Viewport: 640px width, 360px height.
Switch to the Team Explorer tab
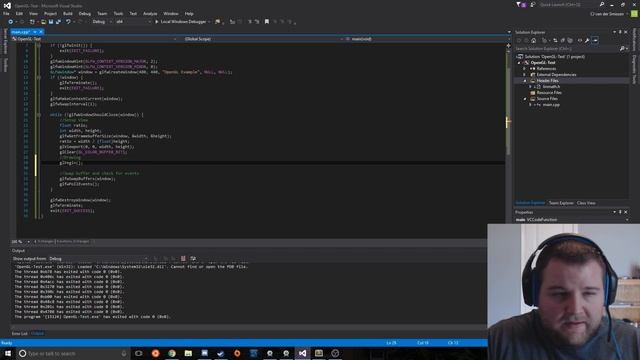[561, 203]
